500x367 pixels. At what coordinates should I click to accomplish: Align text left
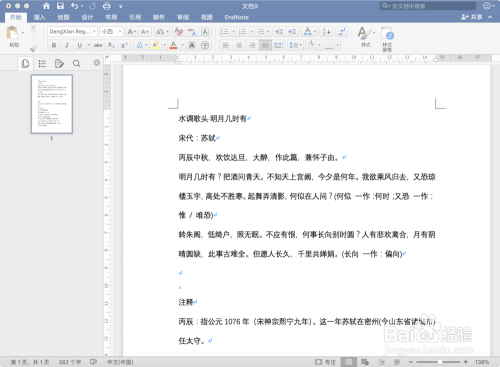coord(226,45)
